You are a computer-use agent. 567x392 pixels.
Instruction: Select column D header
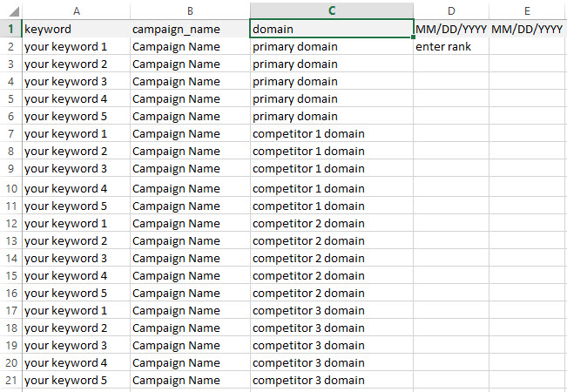coord(450,10)
